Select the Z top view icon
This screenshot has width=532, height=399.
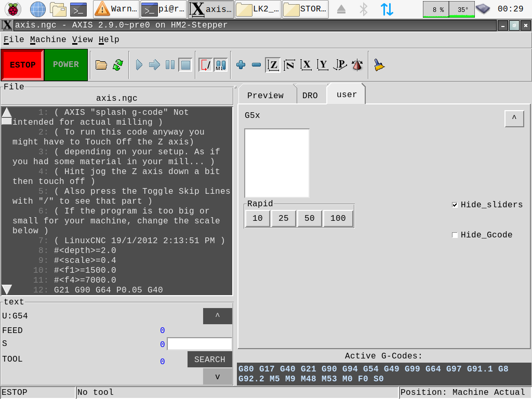273,65
